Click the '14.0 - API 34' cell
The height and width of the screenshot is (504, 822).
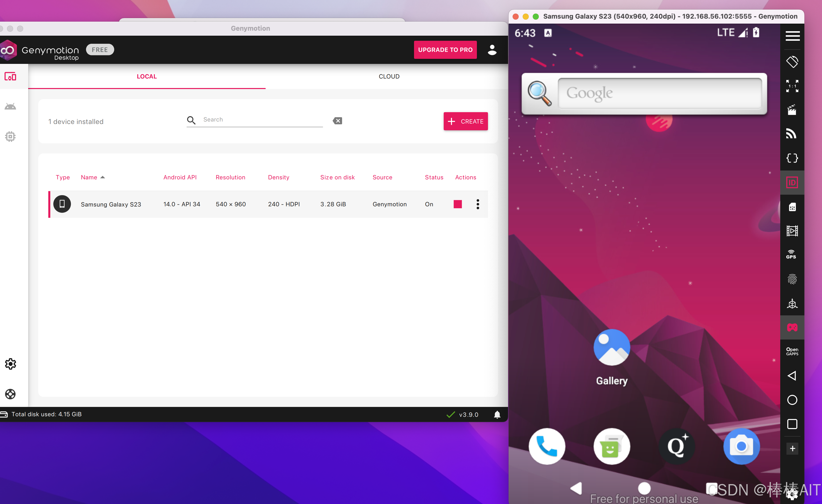pos(182,204)
